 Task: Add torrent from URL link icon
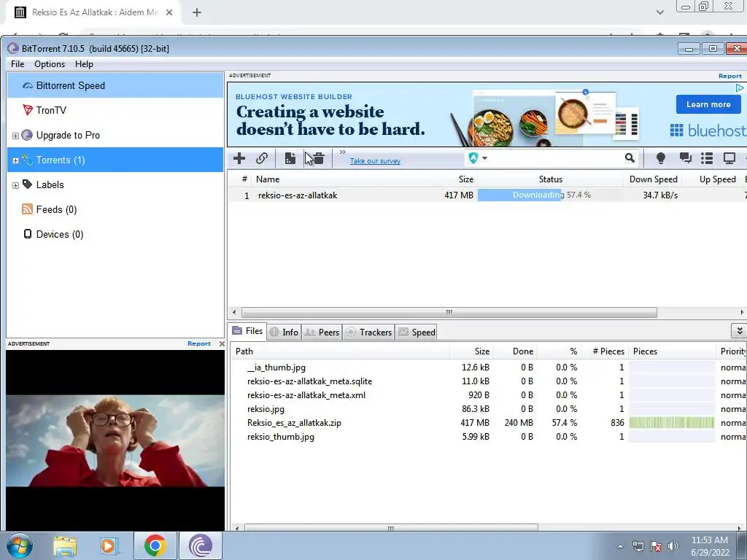pyautogui.click(x=262, y=158)
